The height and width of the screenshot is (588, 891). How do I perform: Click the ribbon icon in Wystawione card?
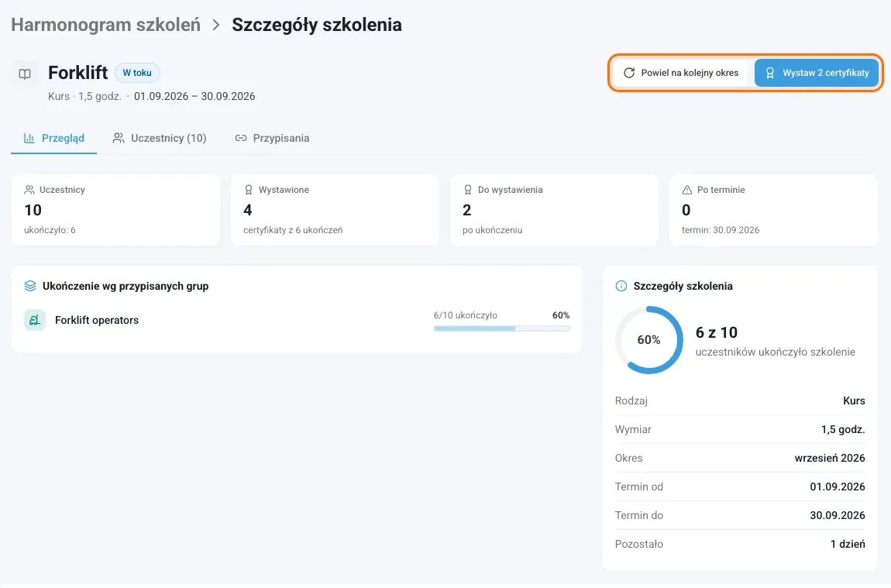pyautogui.click(x=249, y=190)
